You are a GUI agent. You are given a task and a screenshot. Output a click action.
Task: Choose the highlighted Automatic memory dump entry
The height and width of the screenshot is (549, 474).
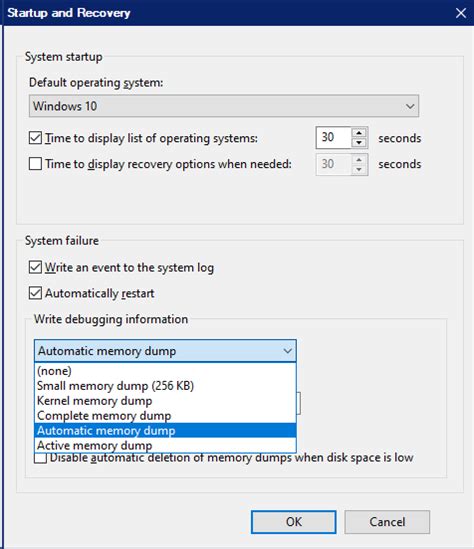[165, 430]
